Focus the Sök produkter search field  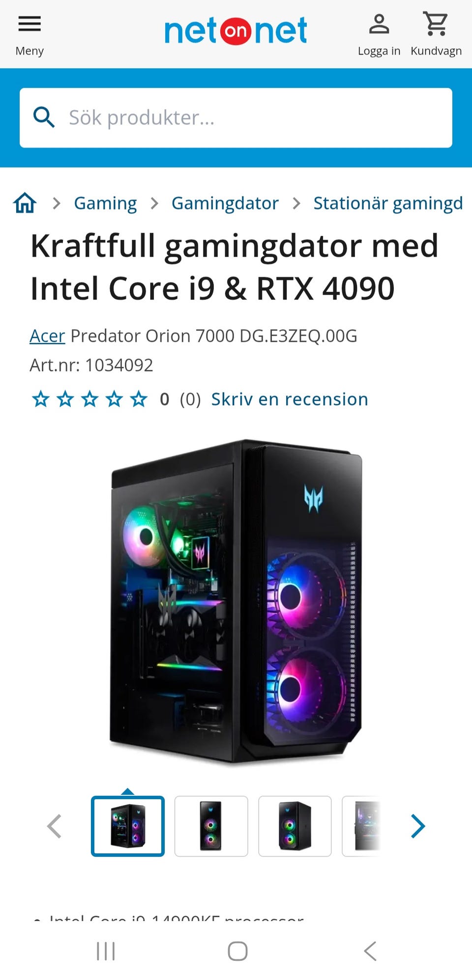[x=236, y=118]
